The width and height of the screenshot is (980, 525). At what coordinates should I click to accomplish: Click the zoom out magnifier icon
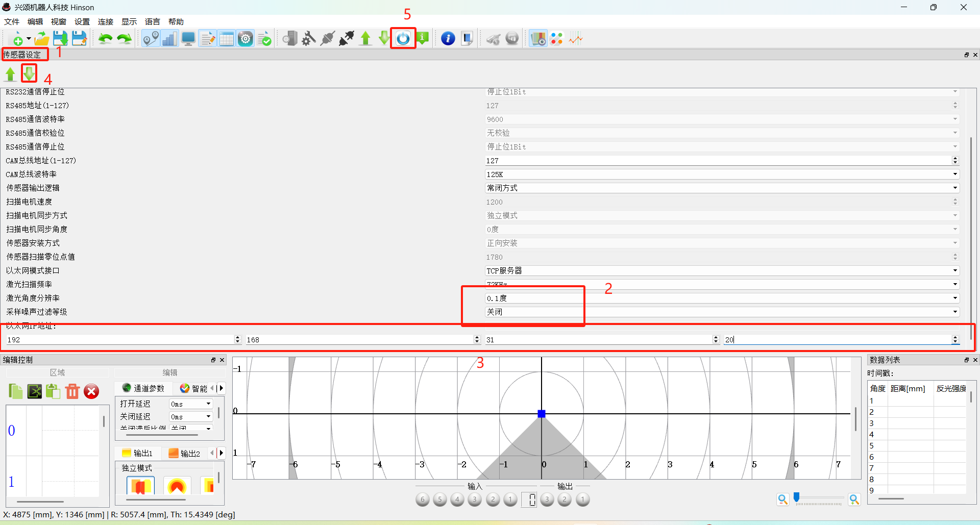click(782, 499)
